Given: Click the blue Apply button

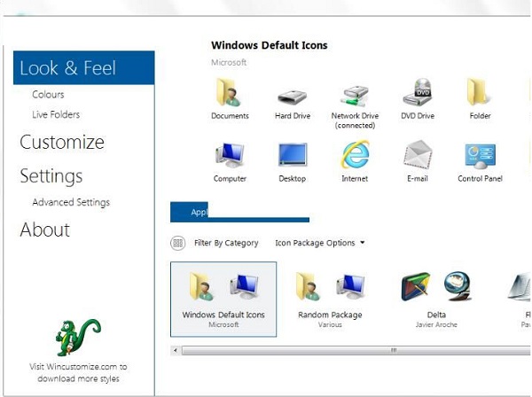Looking at the screenshot, I should (239, 212).
